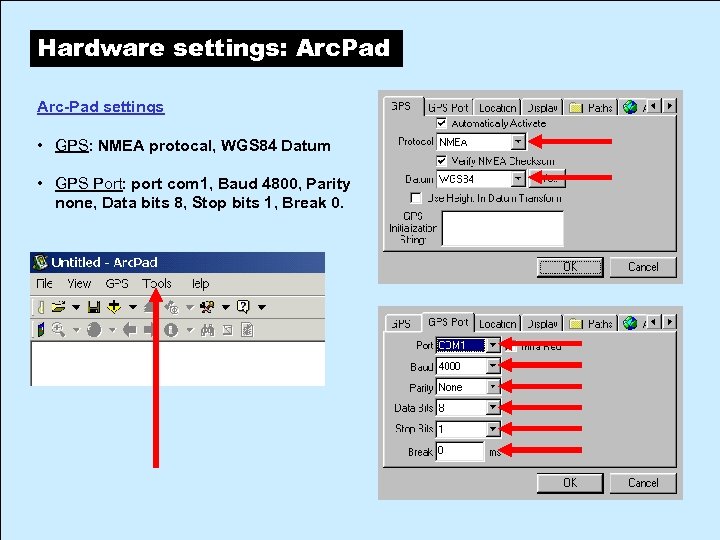
Task: Expand the arrow next to Tools hammer icon
Action: [x=225, y=307]
